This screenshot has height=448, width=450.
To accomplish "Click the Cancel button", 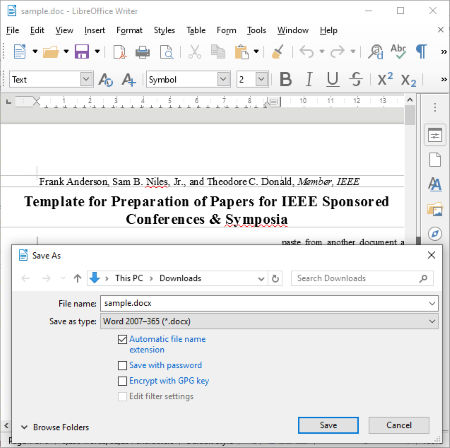I will coord(399,425).
